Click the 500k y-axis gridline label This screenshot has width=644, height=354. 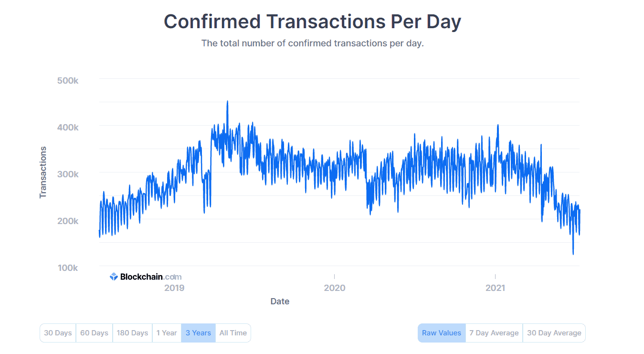(68, 80)
